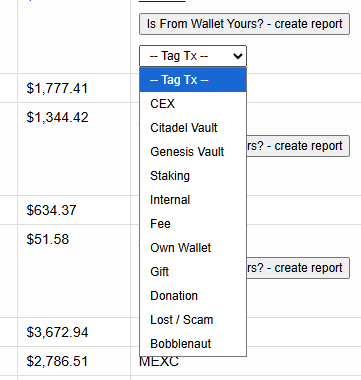The height and width of the screenshot is (380, 361).
Task: Select Fee from the tag list
Action: pos(193,224)
